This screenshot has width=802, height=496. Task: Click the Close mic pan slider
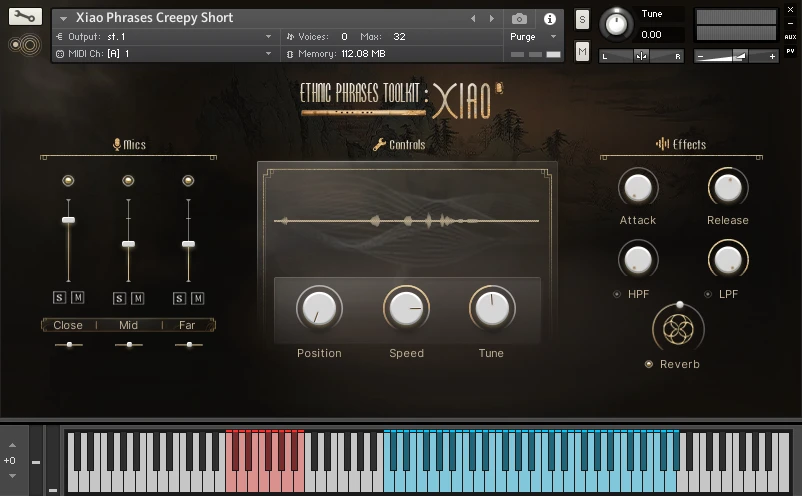pyautogui.click(x=69, y=345)
